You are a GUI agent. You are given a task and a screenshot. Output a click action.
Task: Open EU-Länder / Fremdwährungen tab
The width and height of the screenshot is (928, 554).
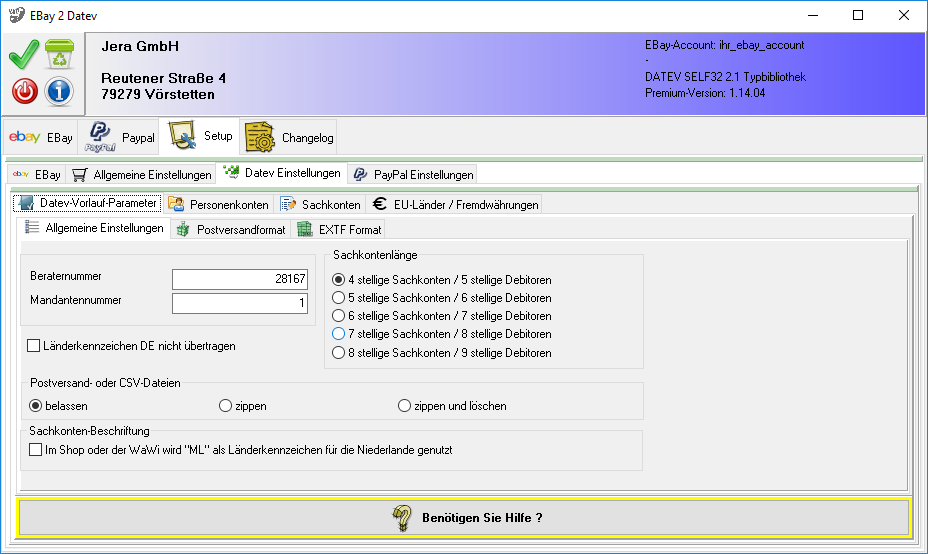[455, 204]
